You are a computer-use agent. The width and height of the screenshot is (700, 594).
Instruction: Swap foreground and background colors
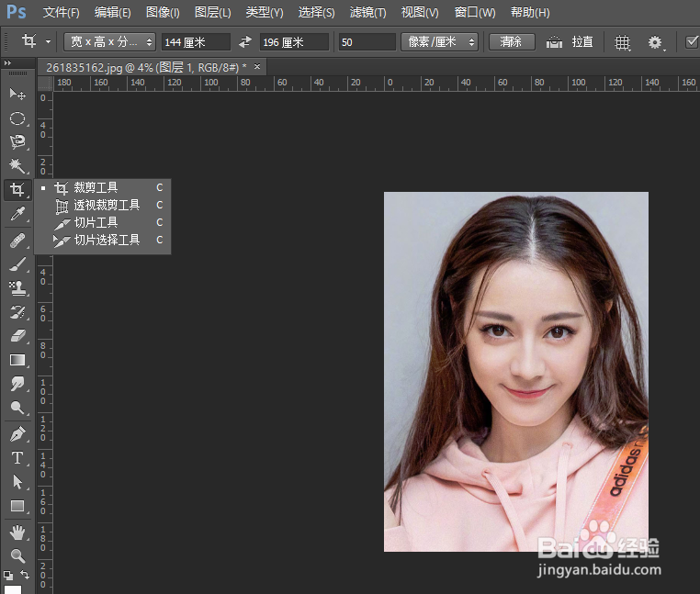pos(25,575)
